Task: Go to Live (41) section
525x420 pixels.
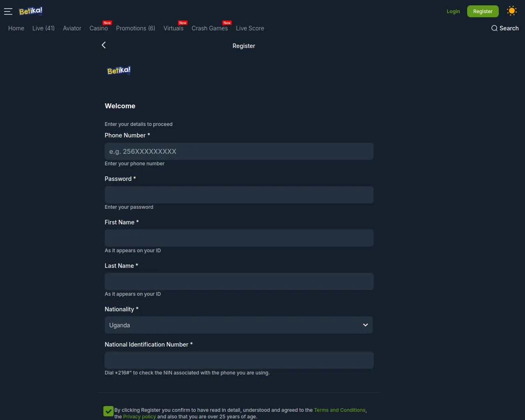Action: (x=43, y=28)
